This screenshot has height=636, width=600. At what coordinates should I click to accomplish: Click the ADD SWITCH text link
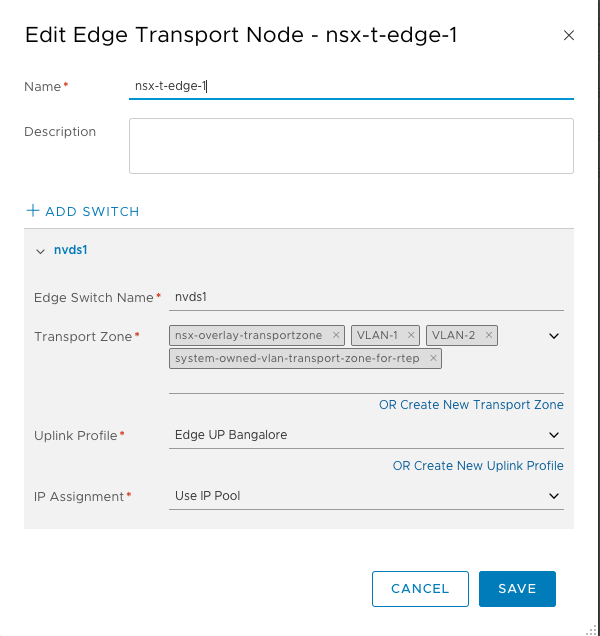(92, 212)
